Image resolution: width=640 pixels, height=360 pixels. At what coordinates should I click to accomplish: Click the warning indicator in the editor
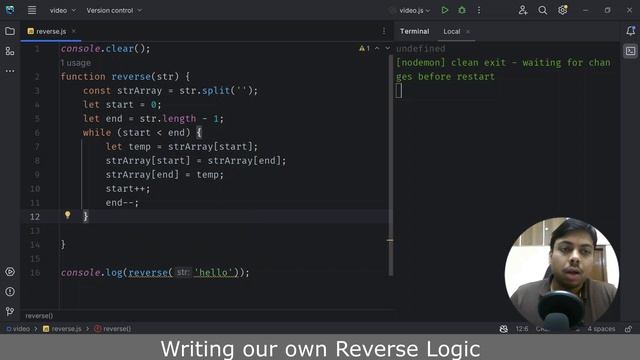point(364,49)
